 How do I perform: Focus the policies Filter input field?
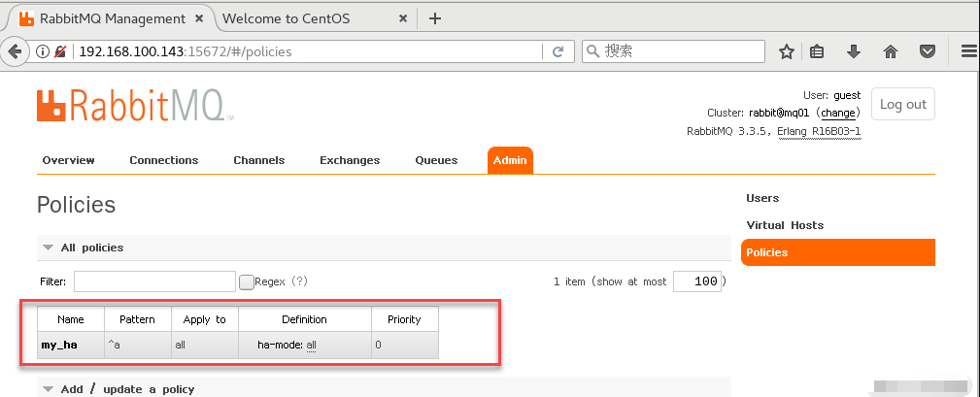[x=155, y=281]
